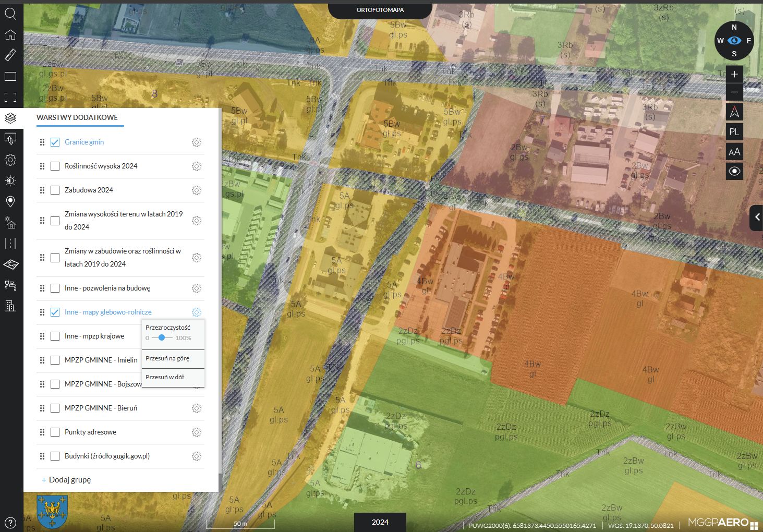Zoom in with the plus button
Screen dimensions: 763x532
click(x=734, y=74)
